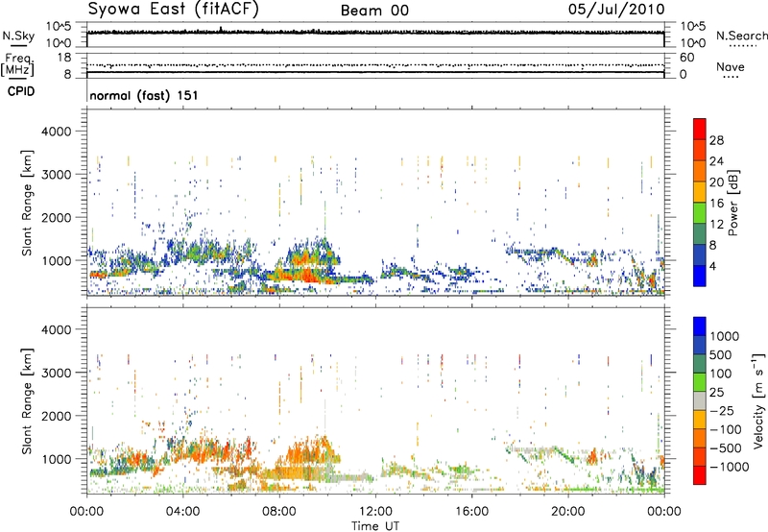The height and width of the screenshot is (532, 768).
Task: Click the "Velocity [m s-1]" colorbar label
Action: click(758, 400)
